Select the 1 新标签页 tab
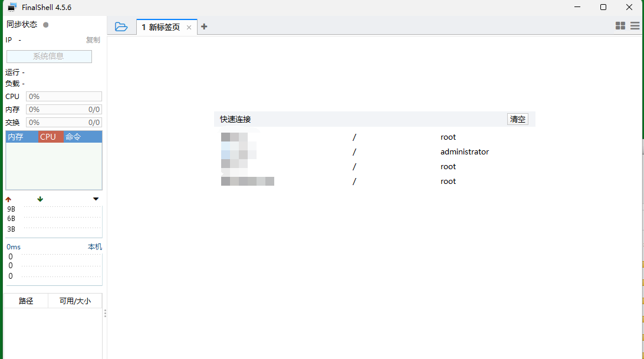The image size is (644, 359). coord(160,27)
